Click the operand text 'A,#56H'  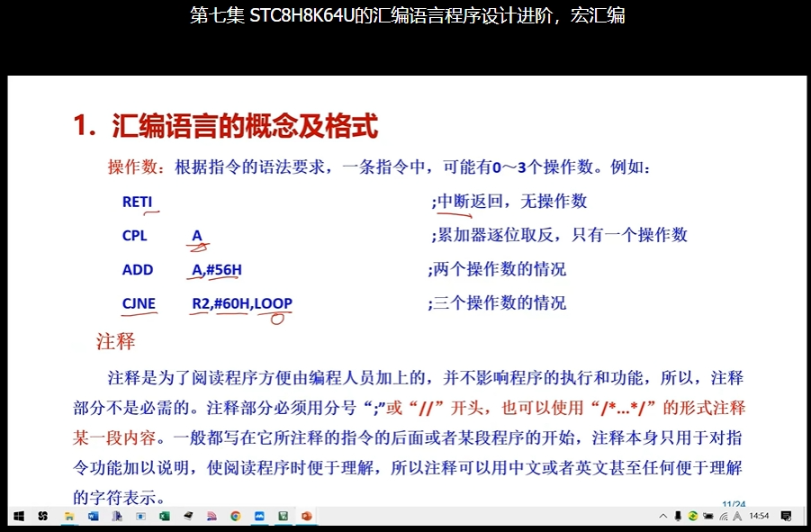(x=217, y=270)
